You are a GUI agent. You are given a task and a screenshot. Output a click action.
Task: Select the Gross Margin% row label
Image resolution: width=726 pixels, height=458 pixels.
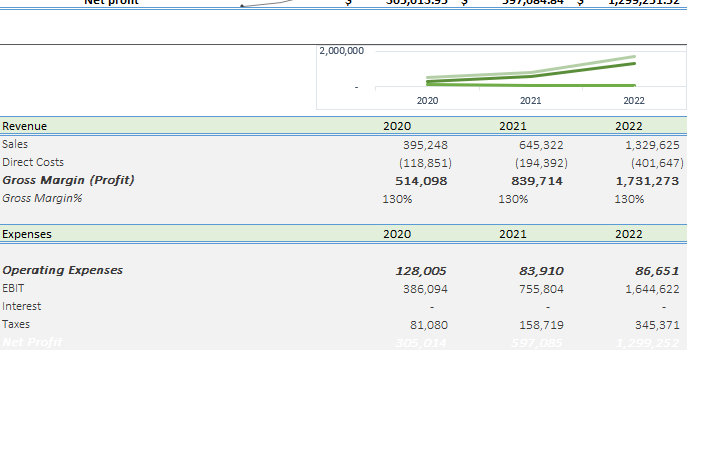tap(42, 198)
